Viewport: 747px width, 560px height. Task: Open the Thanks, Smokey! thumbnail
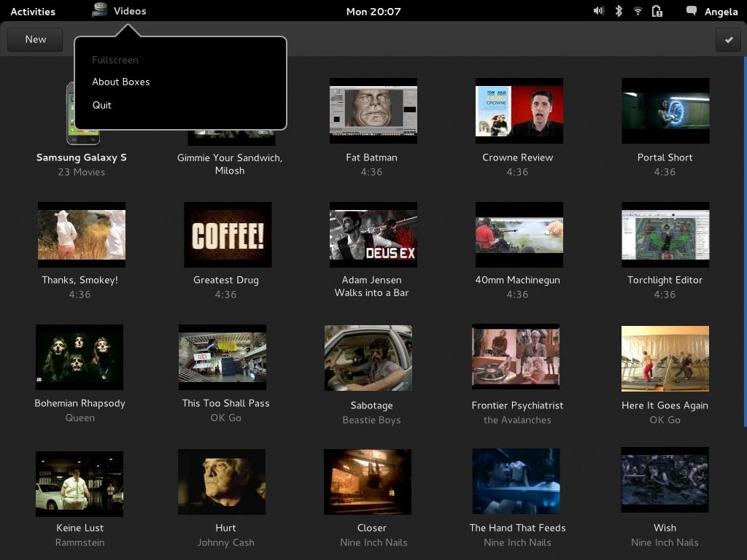82,234
